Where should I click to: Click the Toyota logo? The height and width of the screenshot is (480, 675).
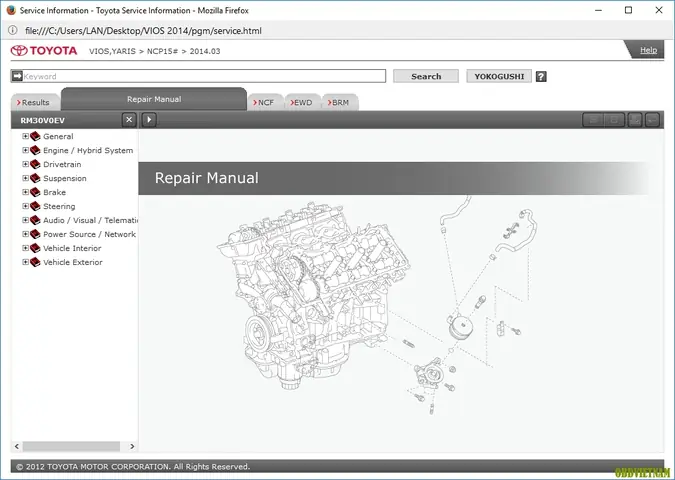point(44,51)
